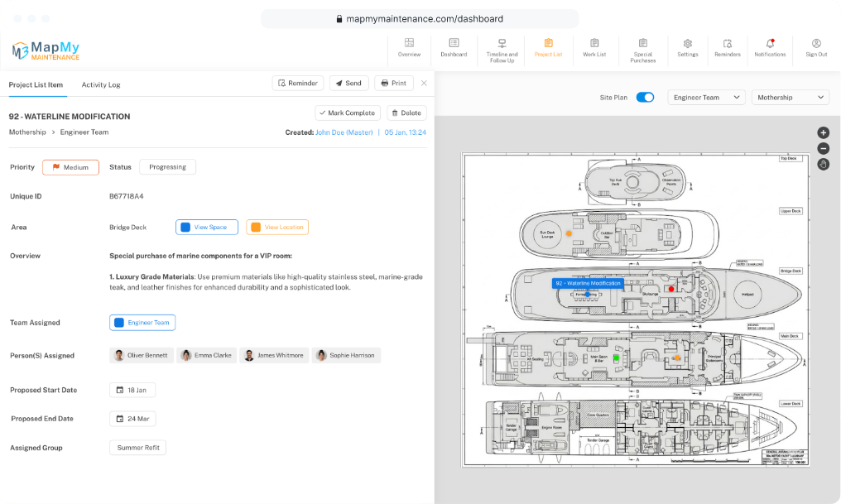Delete the Waterline Modification project
Screen dimensions: 841x504
pos(406,113)
